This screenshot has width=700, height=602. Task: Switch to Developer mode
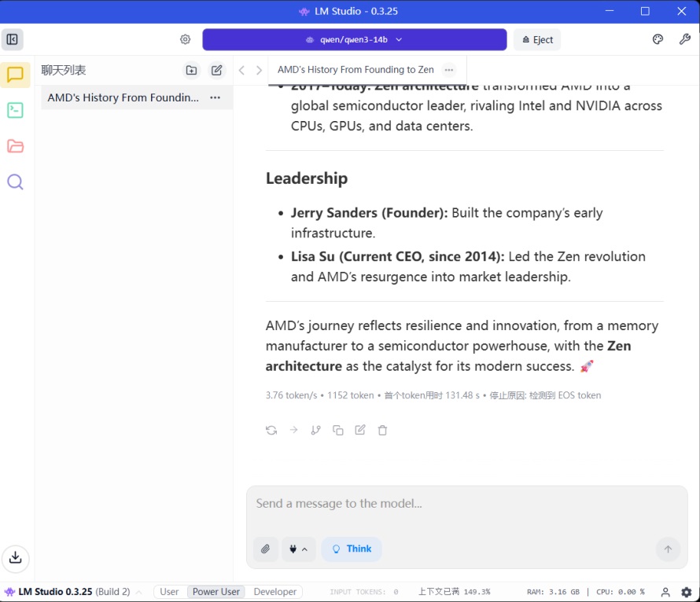[275, 592]
